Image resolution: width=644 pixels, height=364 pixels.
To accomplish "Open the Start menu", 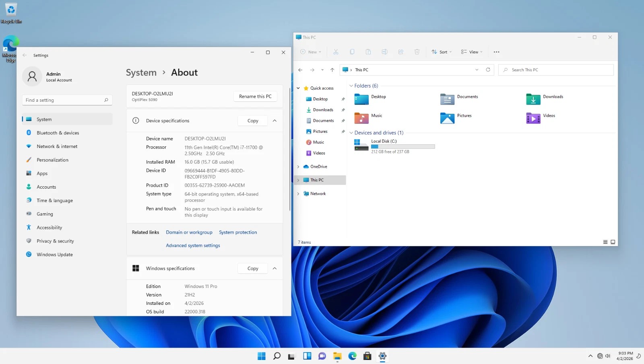I will click(262, 356).
